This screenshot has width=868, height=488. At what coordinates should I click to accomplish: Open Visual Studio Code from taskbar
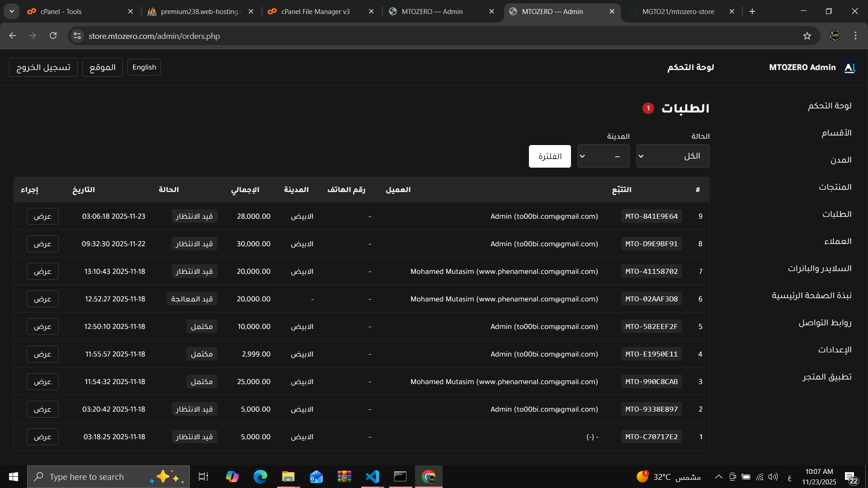(x=373, y=477)
